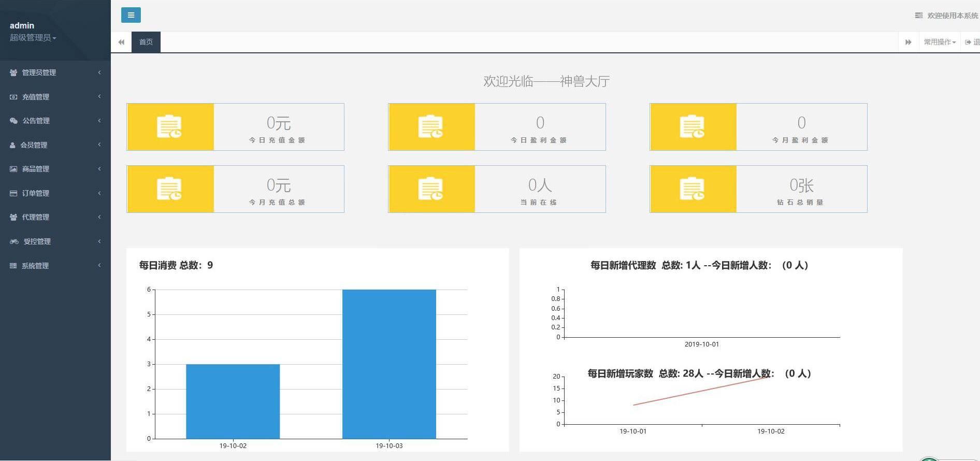Click the 会员管理 person icon
This screenshot has height=461, width=980.
[x=12, y=145]
